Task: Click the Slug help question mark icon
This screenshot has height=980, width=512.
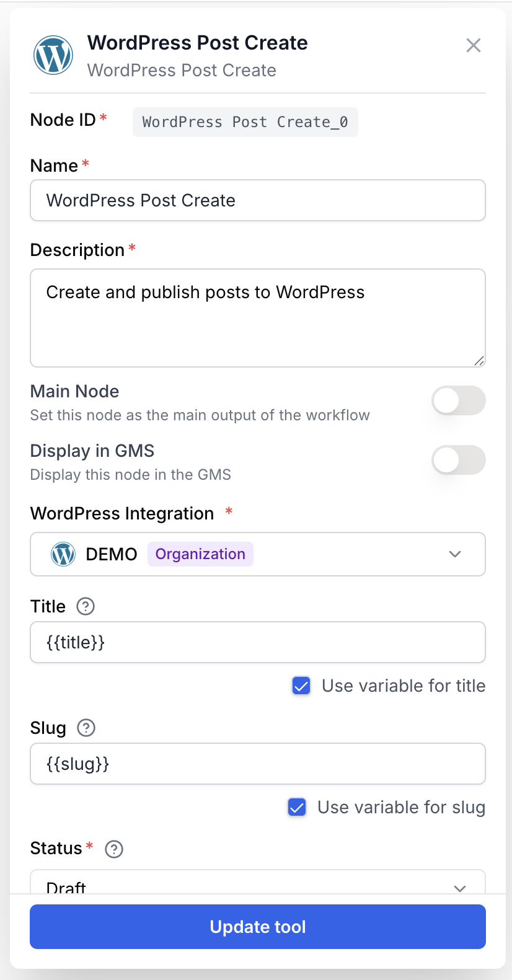Action: tap(86, 728)
